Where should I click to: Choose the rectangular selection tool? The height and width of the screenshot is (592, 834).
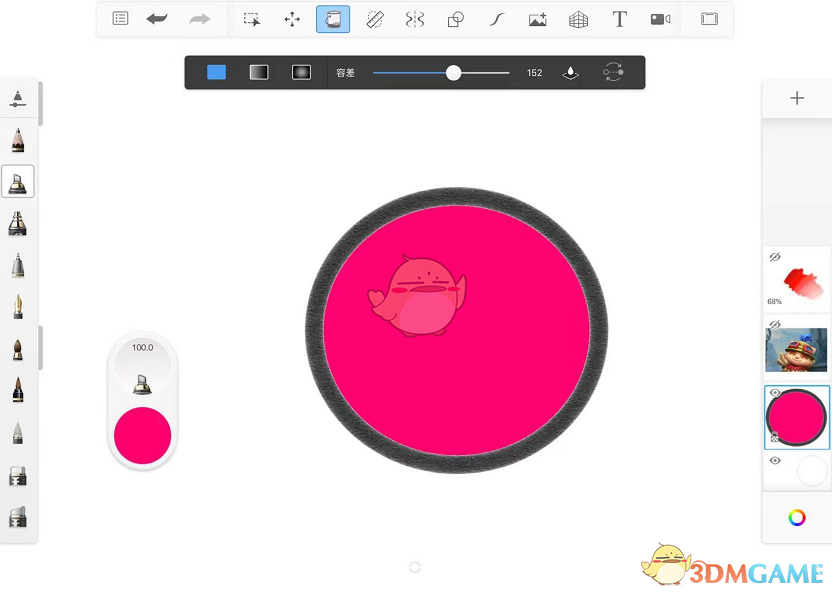click(x=252, y=19)
